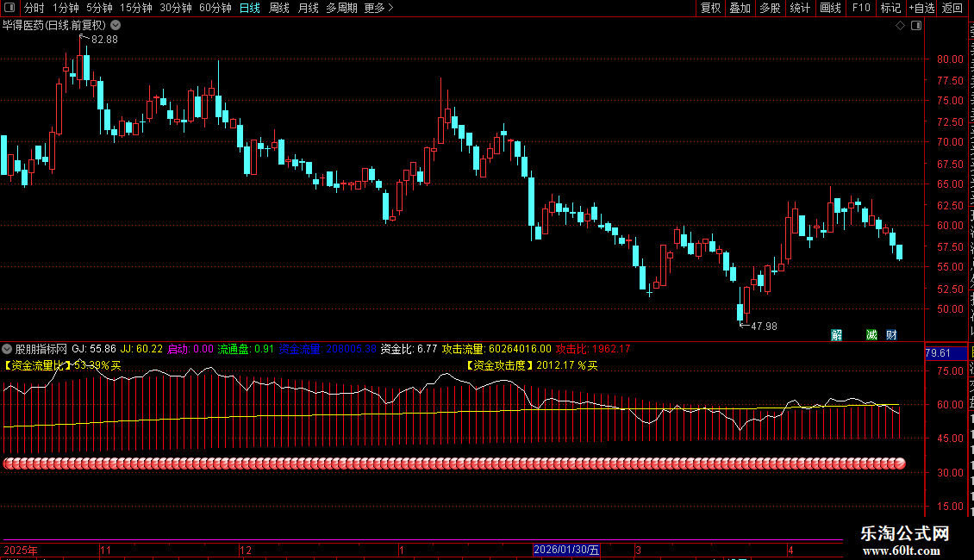Click the 50.00 price axis label

950,308
